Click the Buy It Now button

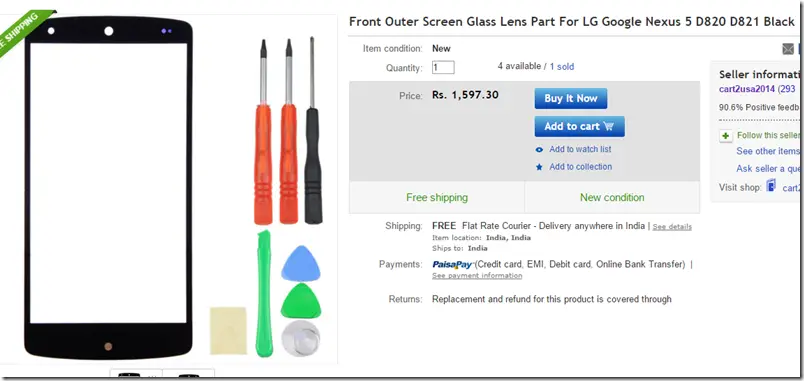[x=571, y=98]
